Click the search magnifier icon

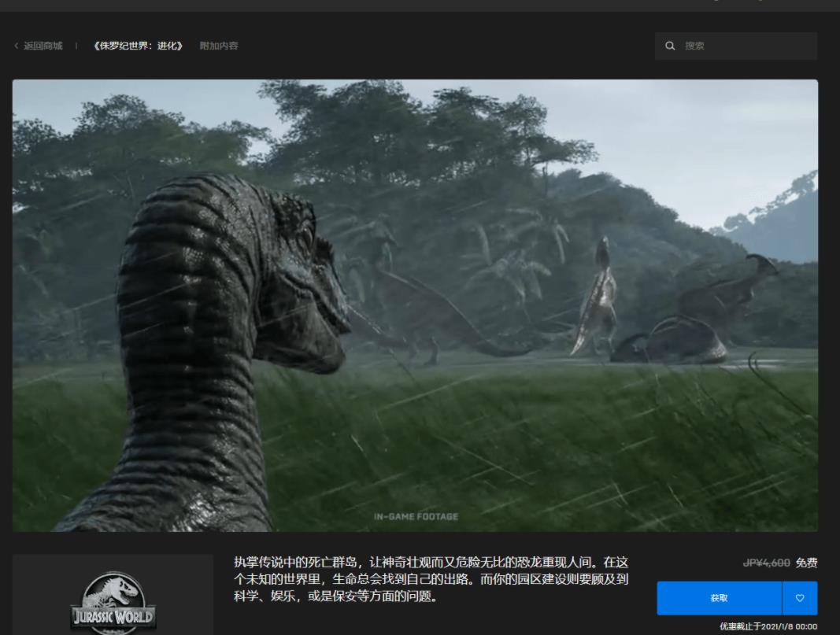(670, 46)
